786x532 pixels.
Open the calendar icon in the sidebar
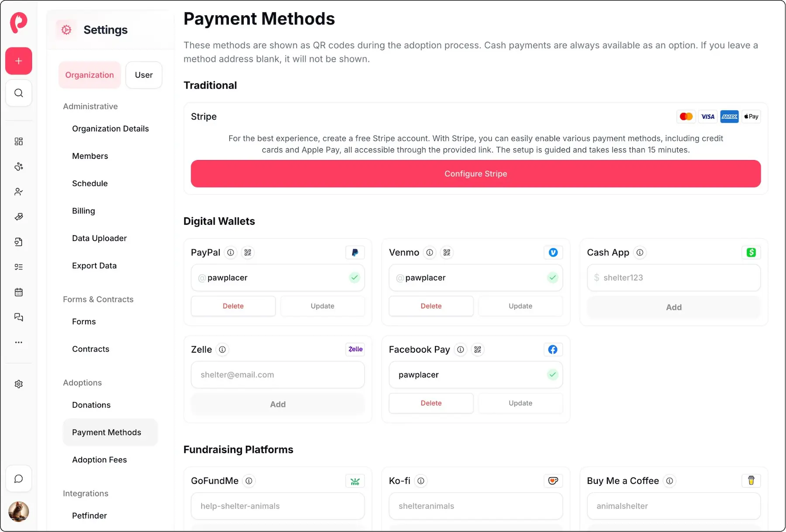[x=18, y=292]
